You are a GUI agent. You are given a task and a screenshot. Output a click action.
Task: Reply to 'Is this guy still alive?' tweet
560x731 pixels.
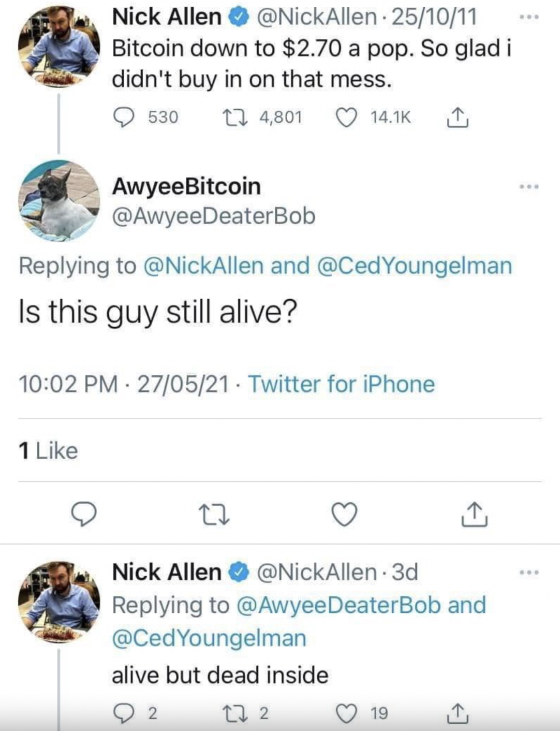(84, 514)
